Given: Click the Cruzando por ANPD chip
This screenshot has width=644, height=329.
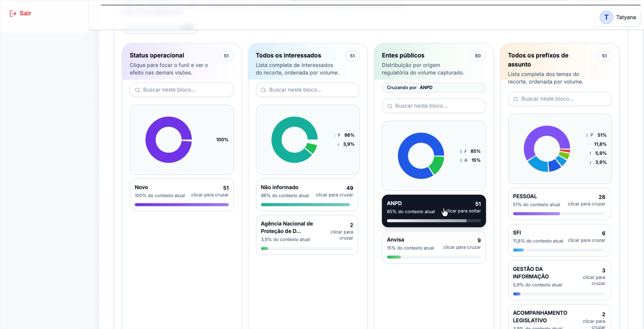Looking at the screenshot, I should tap(434, 88).
